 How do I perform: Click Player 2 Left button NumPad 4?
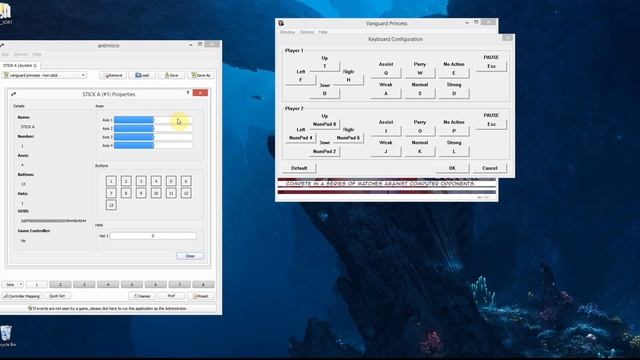point(301,138)
